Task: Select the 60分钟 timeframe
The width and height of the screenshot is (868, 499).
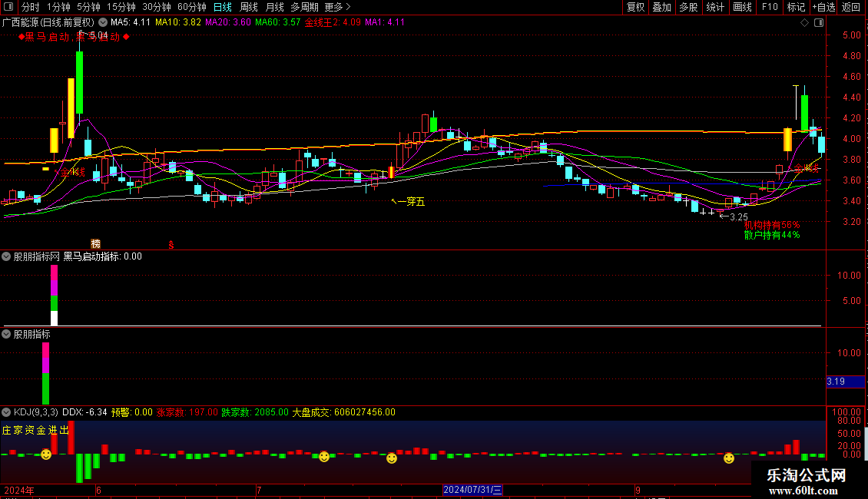Action: click(x=192, y=7)
